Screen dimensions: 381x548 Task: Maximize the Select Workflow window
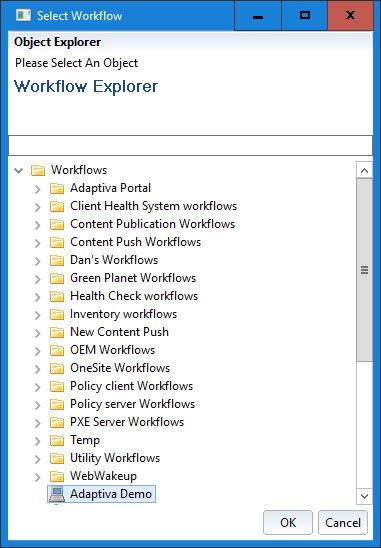tap(305, 15)
